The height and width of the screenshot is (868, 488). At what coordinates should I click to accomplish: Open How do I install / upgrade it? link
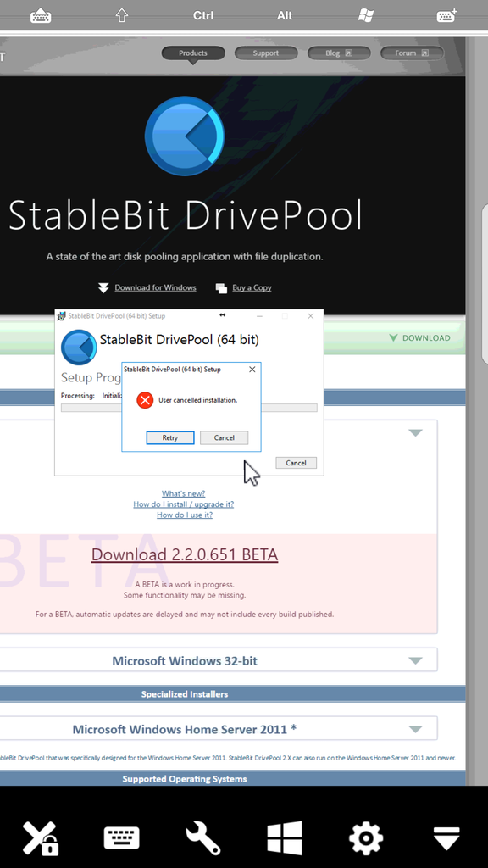point(183,504)
